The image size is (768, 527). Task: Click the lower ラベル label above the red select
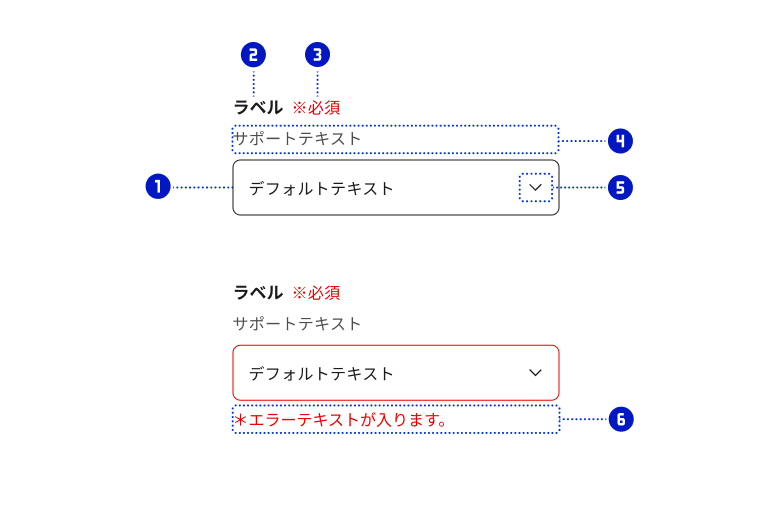coord(258,293)
